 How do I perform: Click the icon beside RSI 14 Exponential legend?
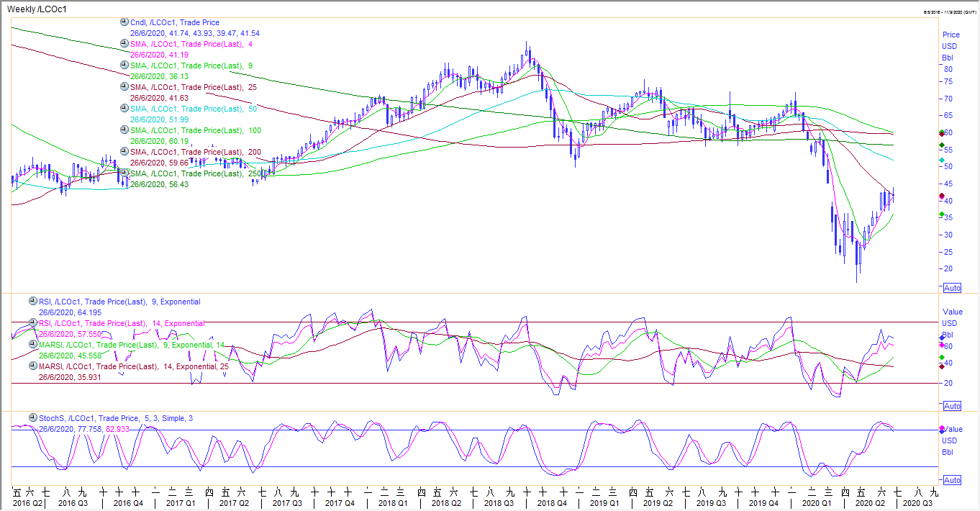(x=32, y=323)
